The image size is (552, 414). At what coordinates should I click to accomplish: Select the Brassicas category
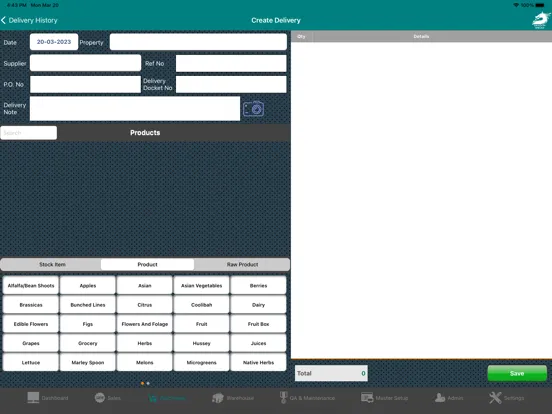31,305
